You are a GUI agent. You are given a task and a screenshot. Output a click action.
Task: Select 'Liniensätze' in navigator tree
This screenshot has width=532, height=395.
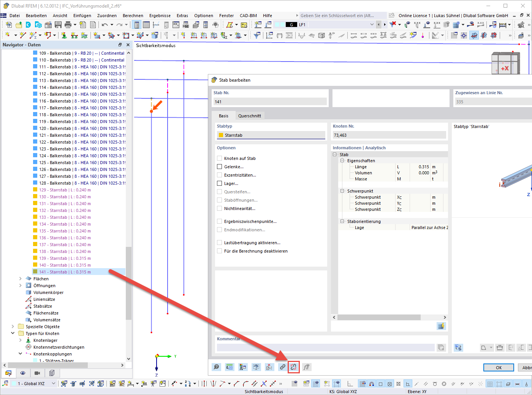[x=44, y=299]
